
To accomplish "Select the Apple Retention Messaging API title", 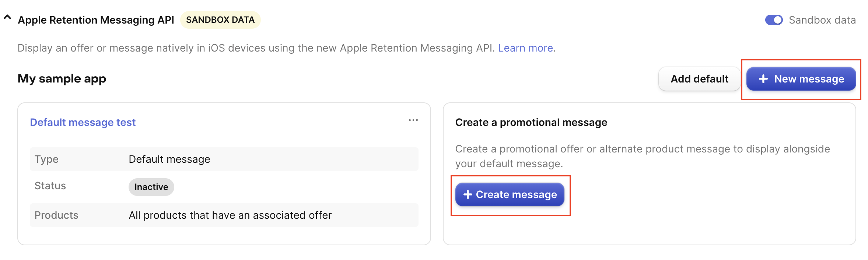I will 96,20.
